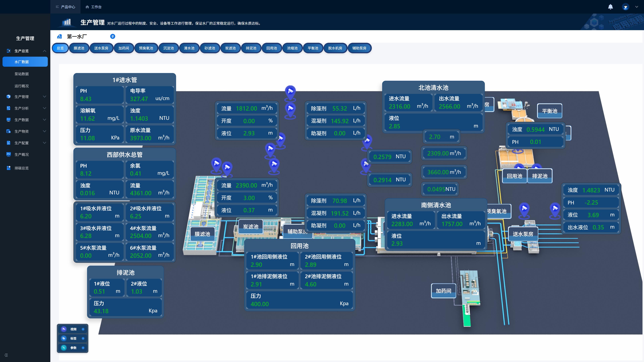Open 泵站数据 in the sidebar
This screenshot has width=644, height=362.
[21, 74]
